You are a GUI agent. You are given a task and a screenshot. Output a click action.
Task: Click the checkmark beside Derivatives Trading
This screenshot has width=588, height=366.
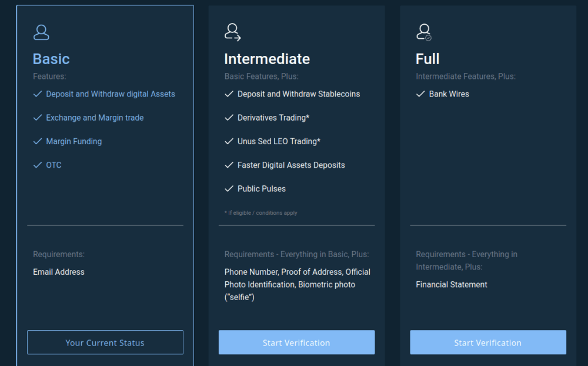pos(229,118)
